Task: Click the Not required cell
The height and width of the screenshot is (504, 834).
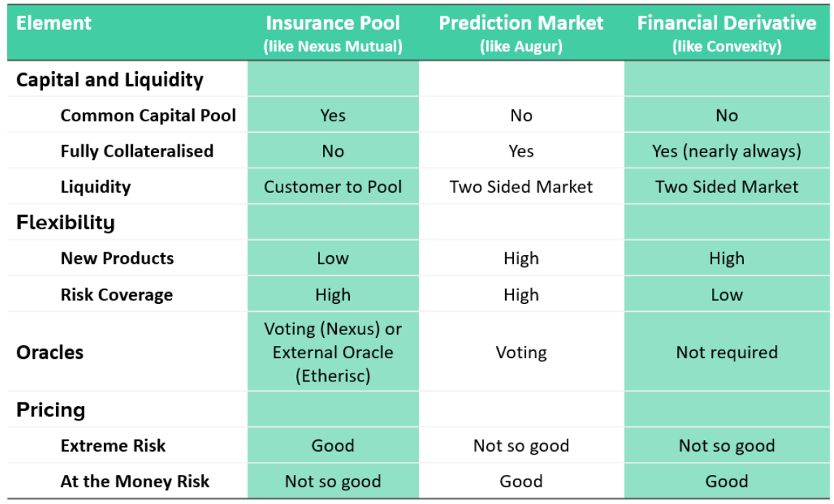Action: click(727, 352)
